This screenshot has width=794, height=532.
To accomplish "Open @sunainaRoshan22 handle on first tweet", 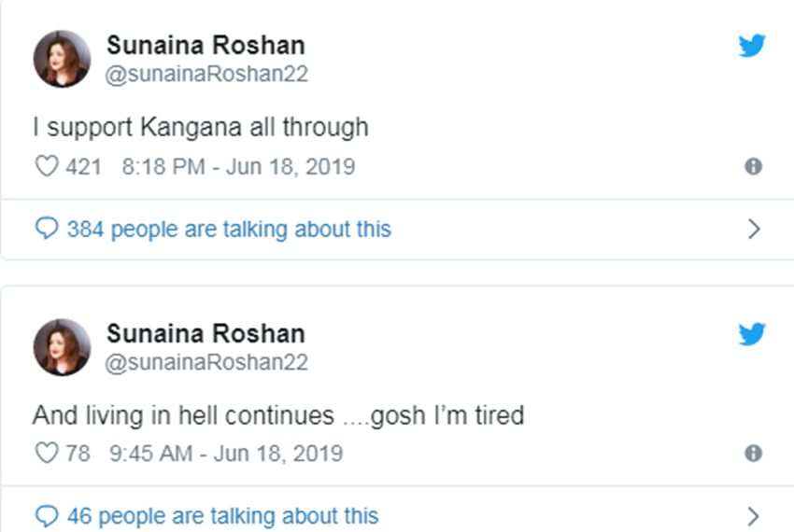I will click(206, 75).
